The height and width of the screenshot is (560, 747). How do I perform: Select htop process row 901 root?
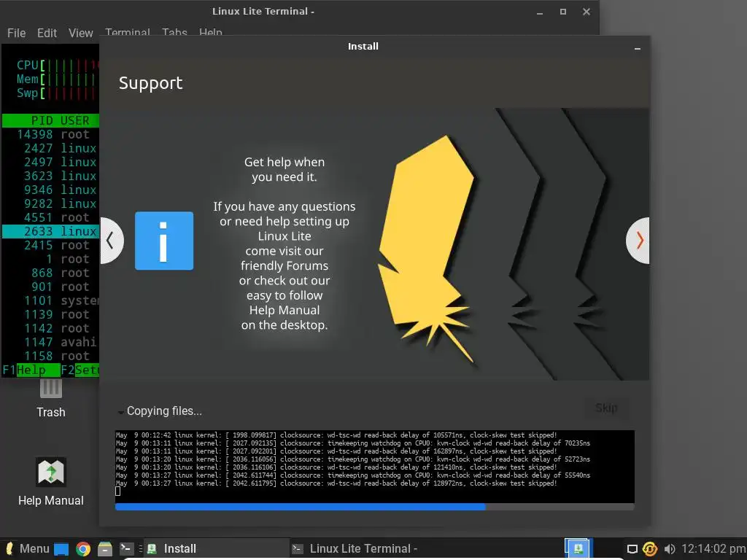click(50, 287)
